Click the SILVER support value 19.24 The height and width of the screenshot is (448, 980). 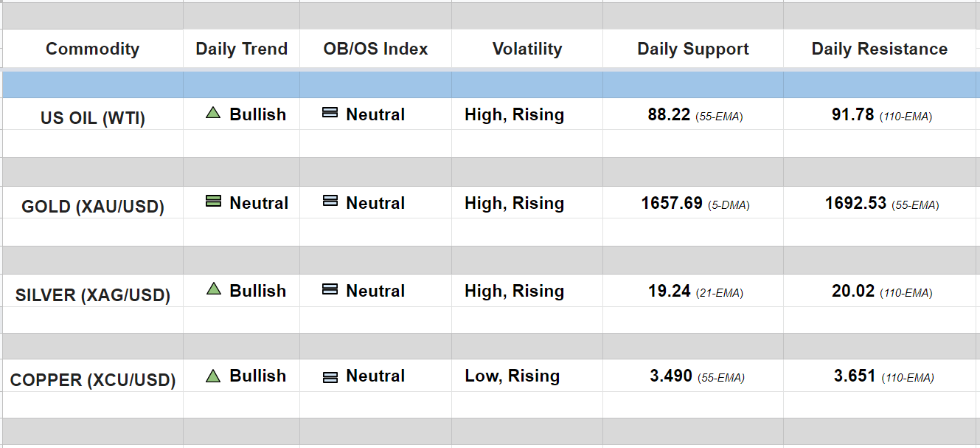669,292
